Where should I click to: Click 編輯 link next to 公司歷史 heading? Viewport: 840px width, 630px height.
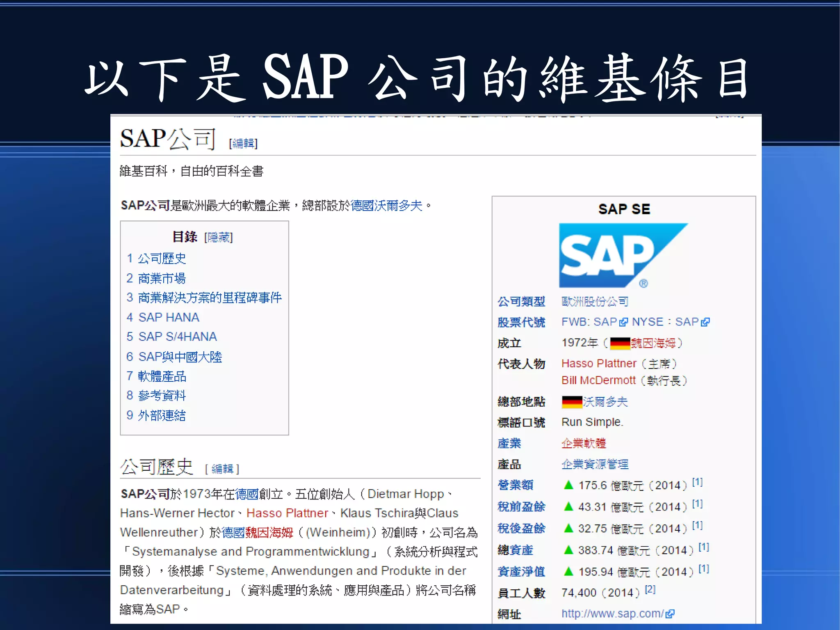(x=222, y=469)
